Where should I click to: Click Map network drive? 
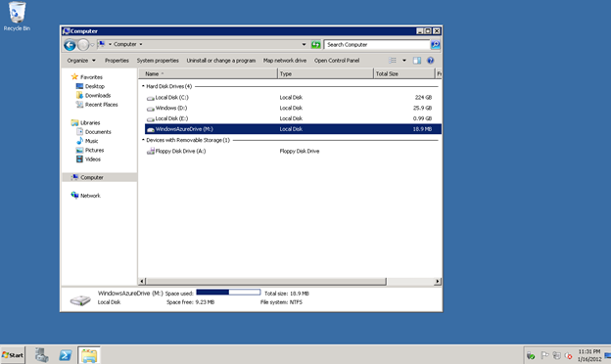(x=285, y=61)
